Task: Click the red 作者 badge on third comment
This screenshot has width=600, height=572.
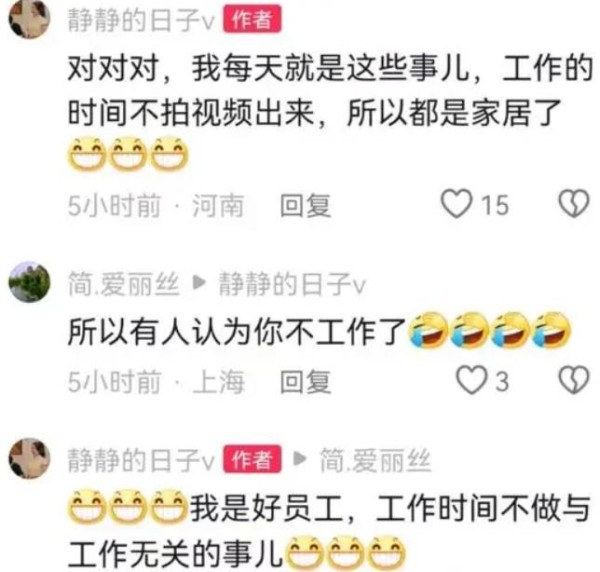Action: click(x=252, y=459)
